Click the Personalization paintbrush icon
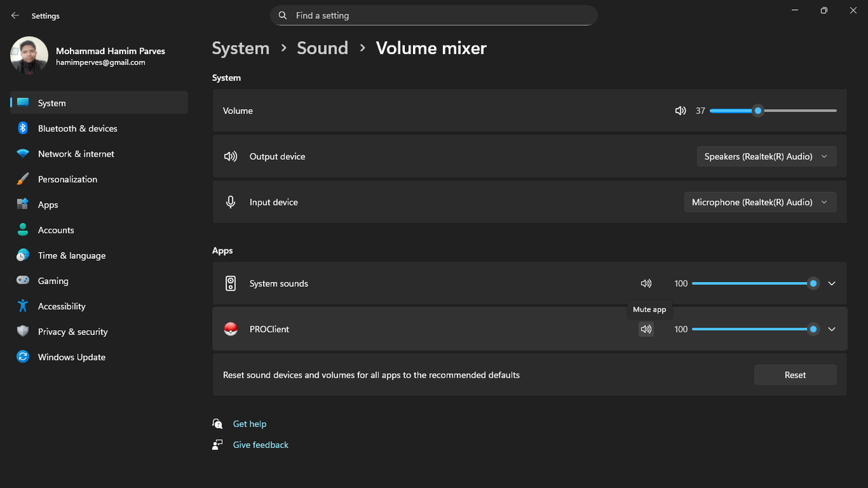 click(23, 179)
